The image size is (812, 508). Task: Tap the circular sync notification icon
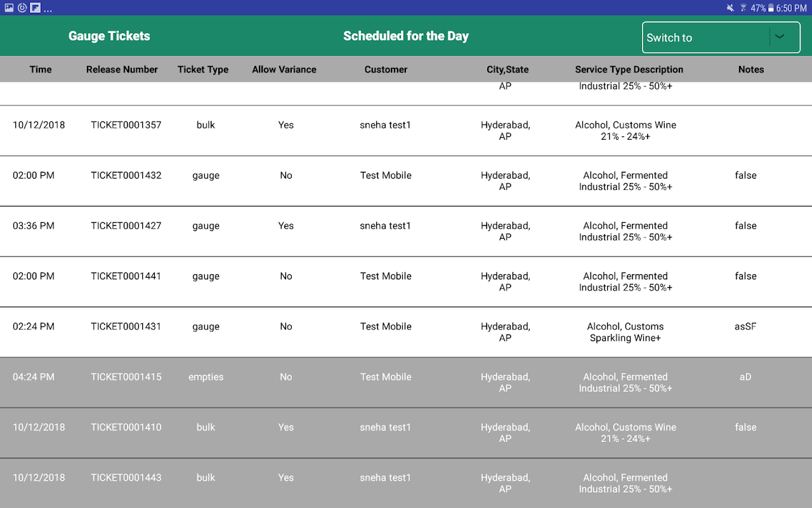tap(22, 8)
